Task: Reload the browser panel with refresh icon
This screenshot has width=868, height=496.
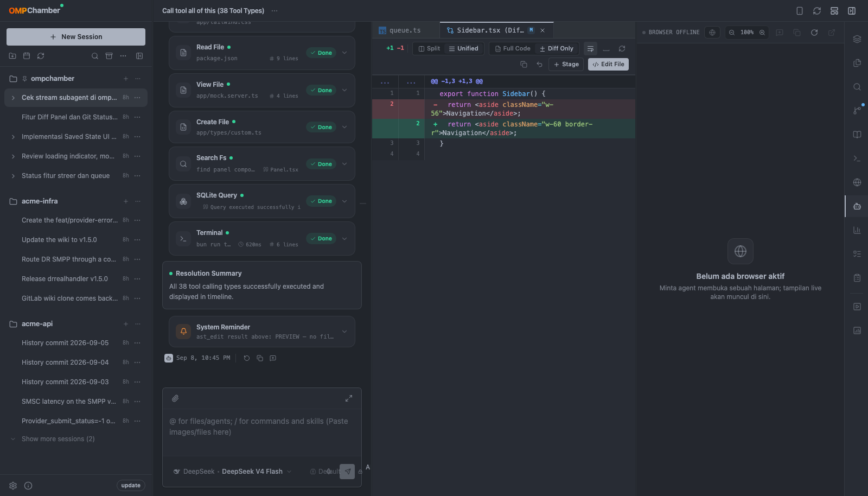Action: 814,33
